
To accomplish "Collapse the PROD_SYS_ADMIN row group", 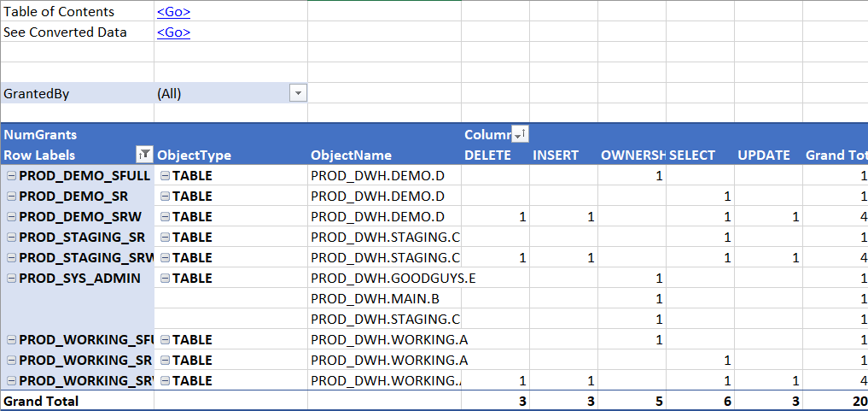I will click(11, 279).
